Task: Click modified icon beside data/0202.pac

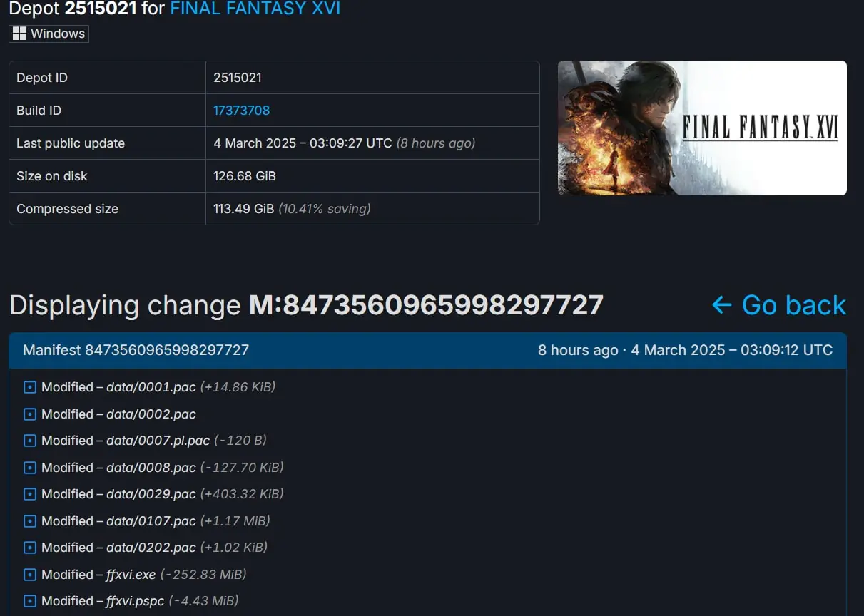Action: pos(29,548)
